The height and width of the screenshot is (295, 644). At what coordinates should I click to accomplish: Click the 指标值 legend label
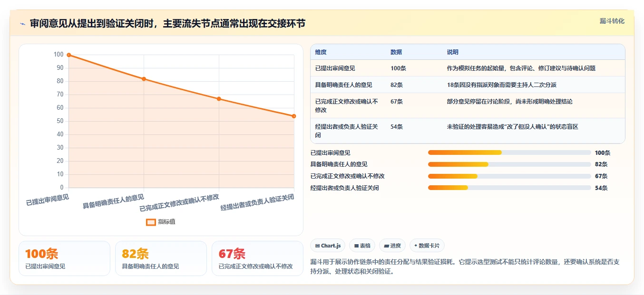coord(166,222)
